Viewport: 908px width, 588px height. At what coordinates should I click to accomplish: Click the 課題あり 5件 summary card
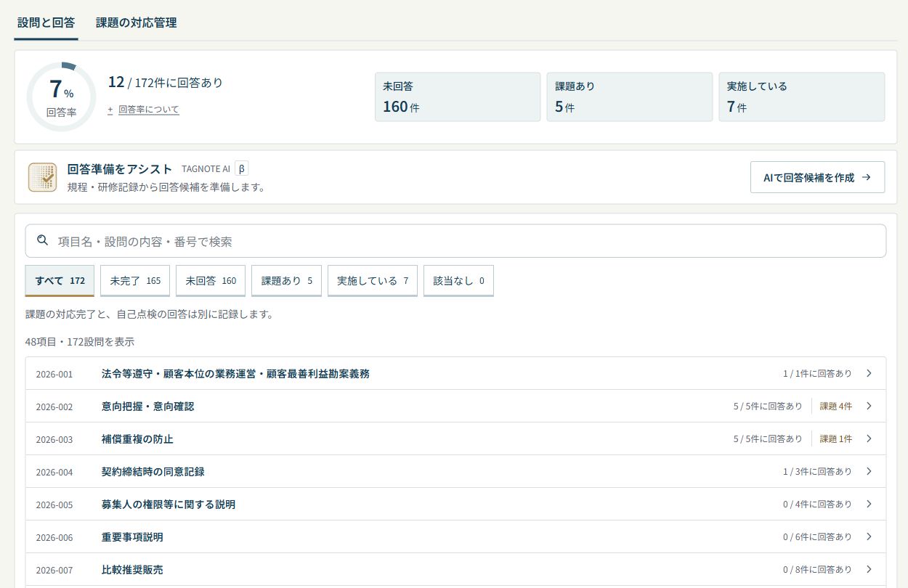630,97
